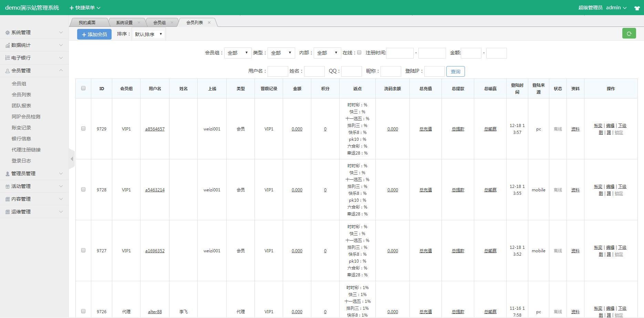Click the gift icon next to 活动管理
This screenshot has height=318, width=644.
coord(8,187)
